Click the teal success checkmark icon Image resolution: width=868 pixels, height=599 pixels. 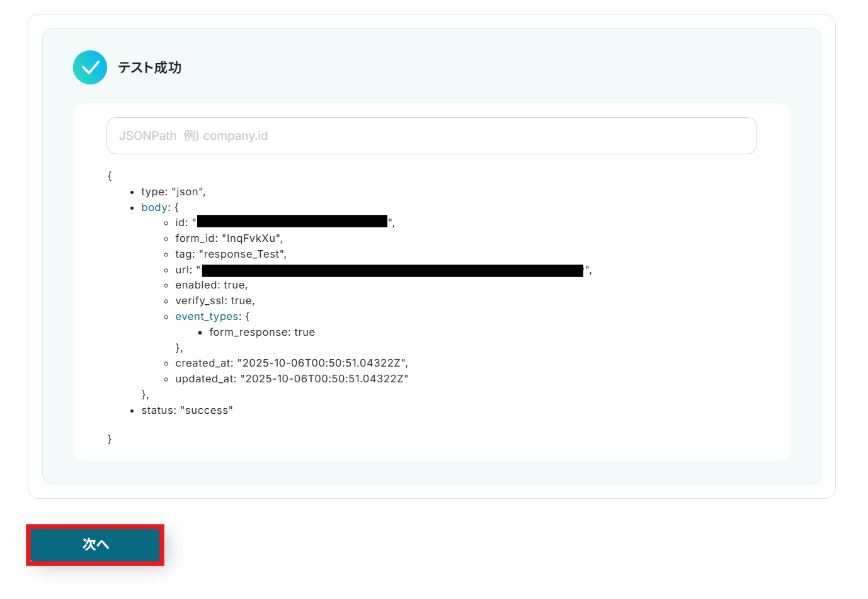click(90, 67)
